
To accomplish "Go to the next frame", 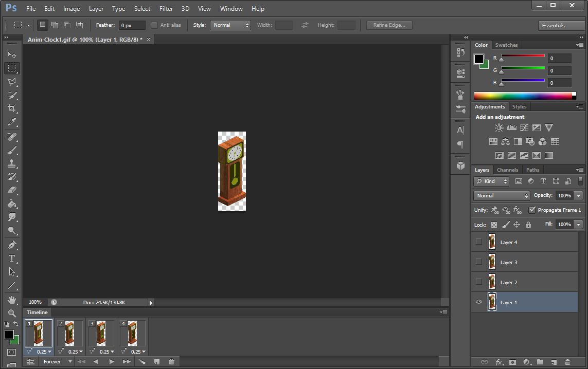I will [127, 361].
